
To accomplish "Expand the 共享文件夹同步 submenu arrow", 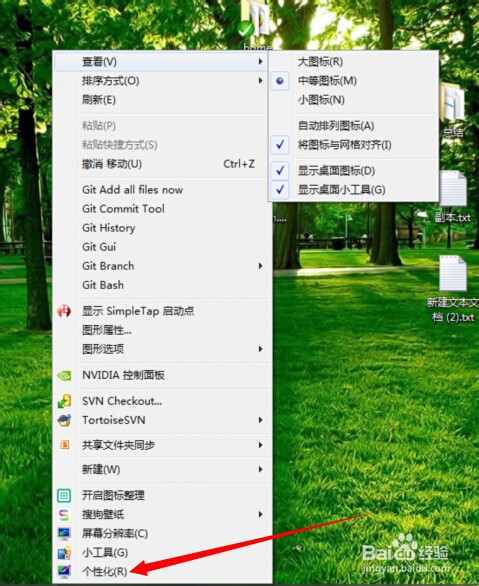I will [x=260, y=445].
